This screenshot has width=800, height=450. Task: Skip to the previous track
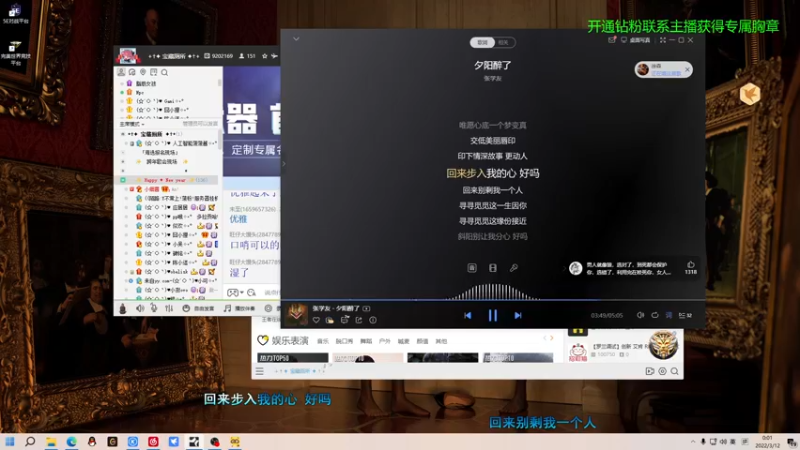(467, 315)
